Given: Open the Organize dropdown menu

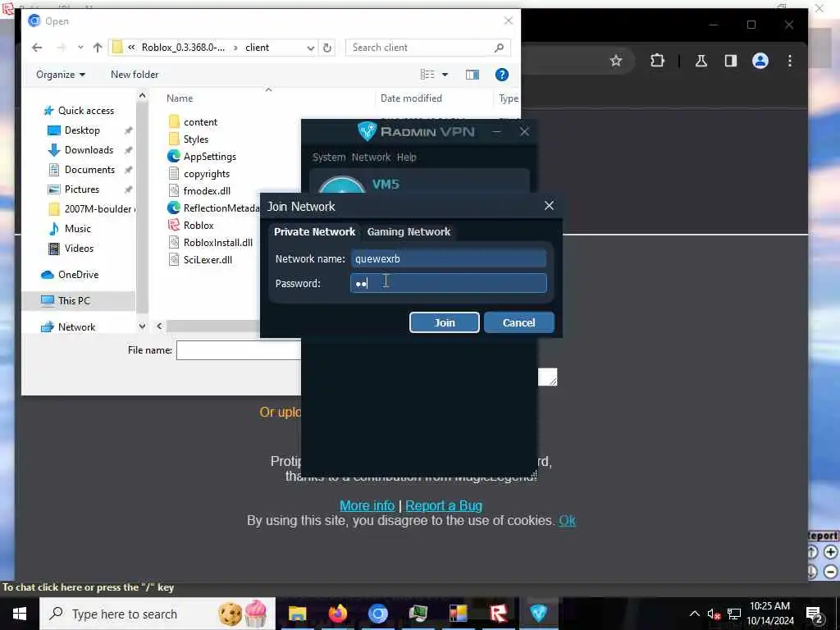Looking at the screenshot, I should click(x=61, y=75).
